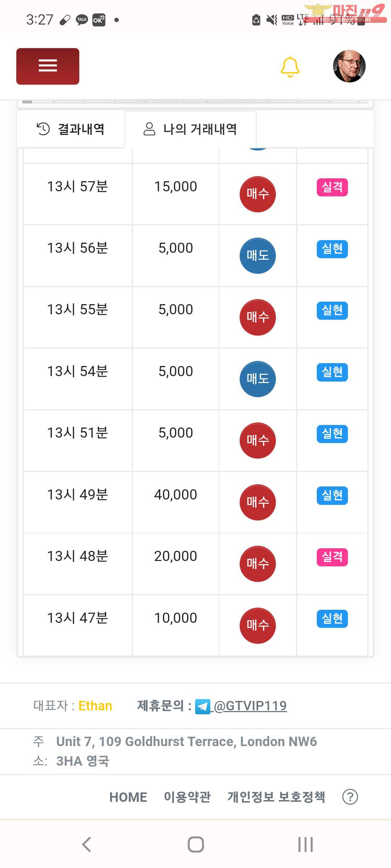Screen dimensions: 391x868
Task: Click the 매수 badge in 13시 55분 row
Action: pos(258,317)
